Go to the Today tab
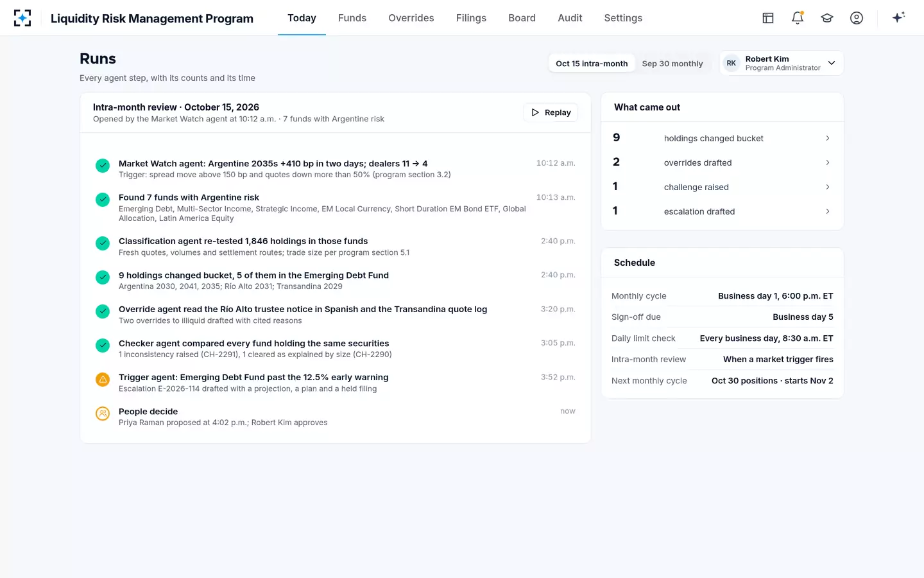The image size is (924, 578). (302, 18)
